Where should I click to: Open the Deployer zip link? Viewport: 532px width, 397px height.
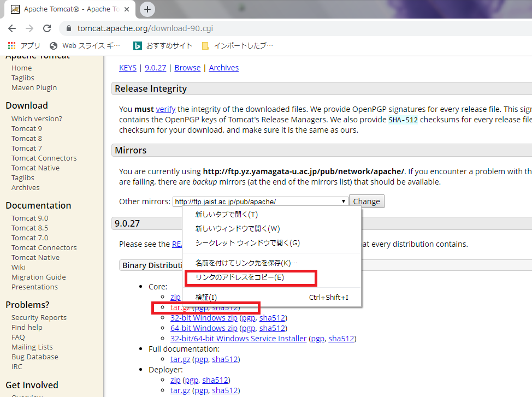click(x=175, y=380)
